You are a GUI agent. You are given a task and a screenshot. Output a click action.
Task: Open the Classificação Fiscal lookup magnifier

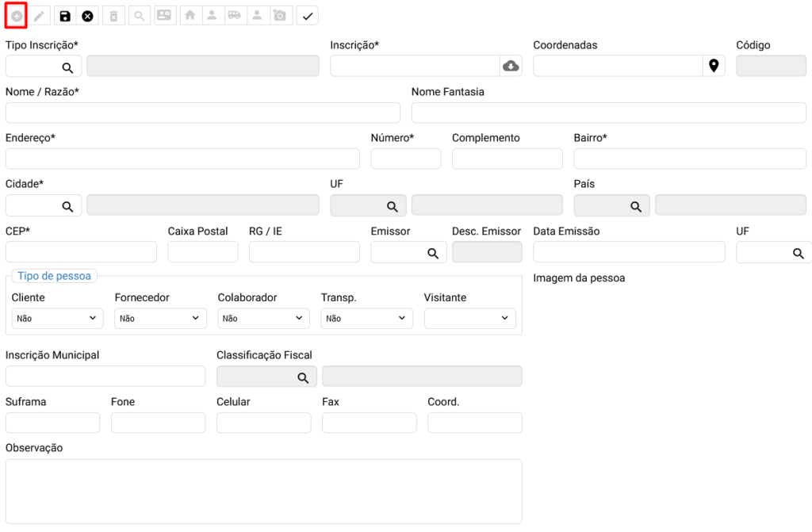pyautogui.click(x=303, y=377)
